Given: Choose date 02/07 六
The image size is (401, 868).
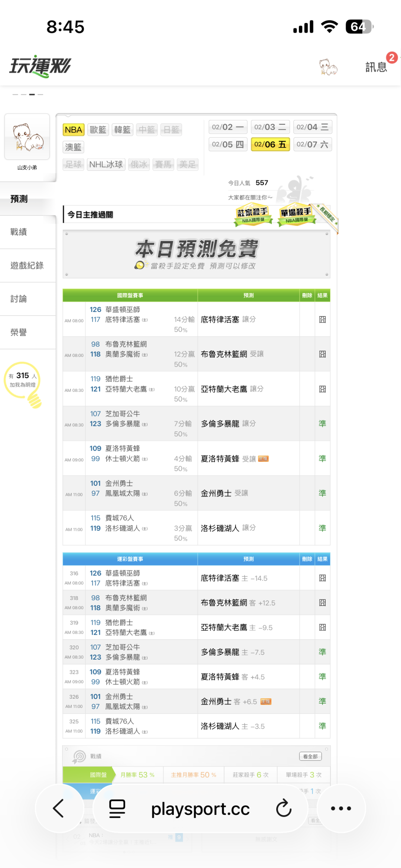Looking at the screenshot, I should coord(312,144).
